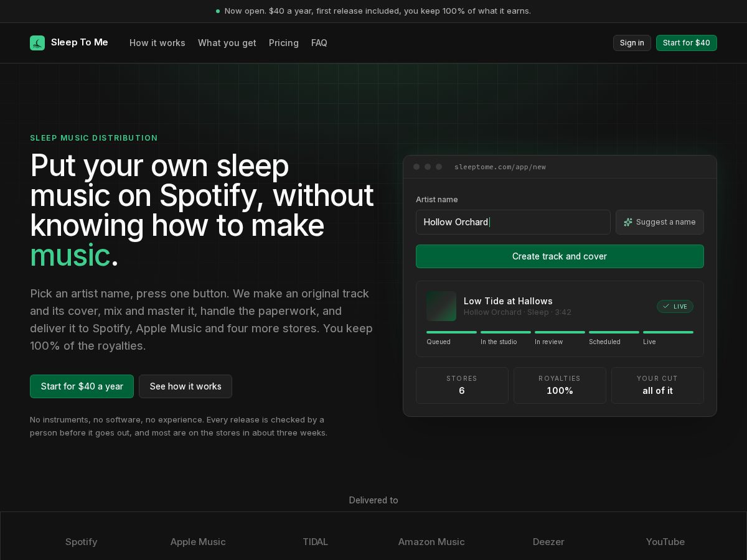The width and height of the screenshot is (747, 560).
Task: Click the Delivered to label
Action: 374,500
